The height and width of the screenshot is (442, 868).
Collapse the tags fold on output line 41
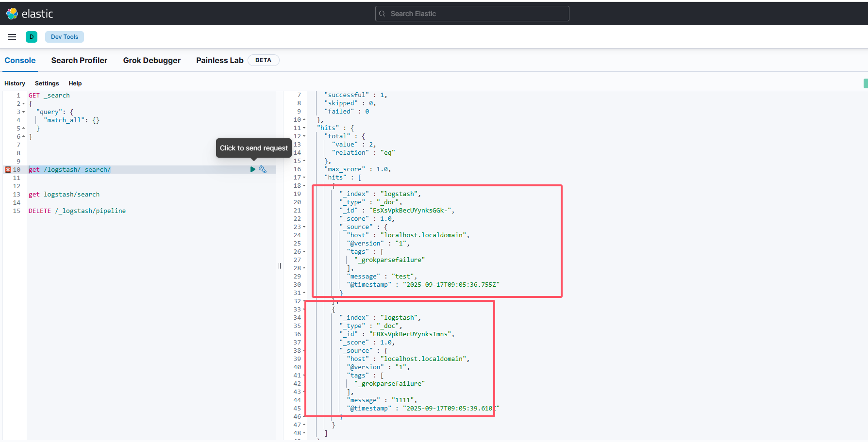point(304,376)
